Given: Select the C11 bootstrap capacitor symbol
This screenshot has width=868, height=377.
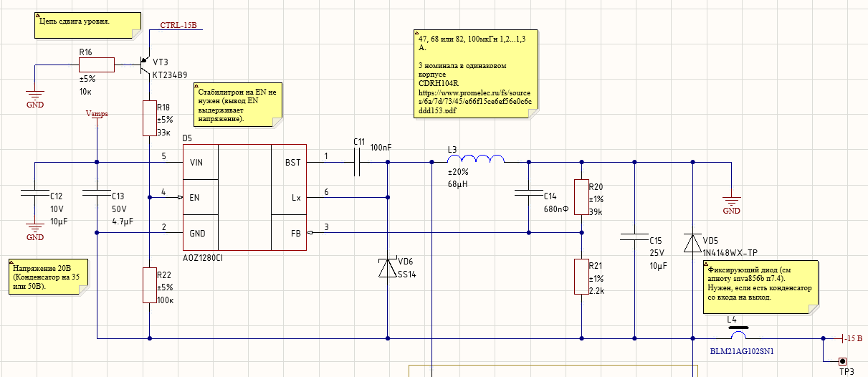Looking at the screenshot, I should pyautogui.click(x=358, y=163).
